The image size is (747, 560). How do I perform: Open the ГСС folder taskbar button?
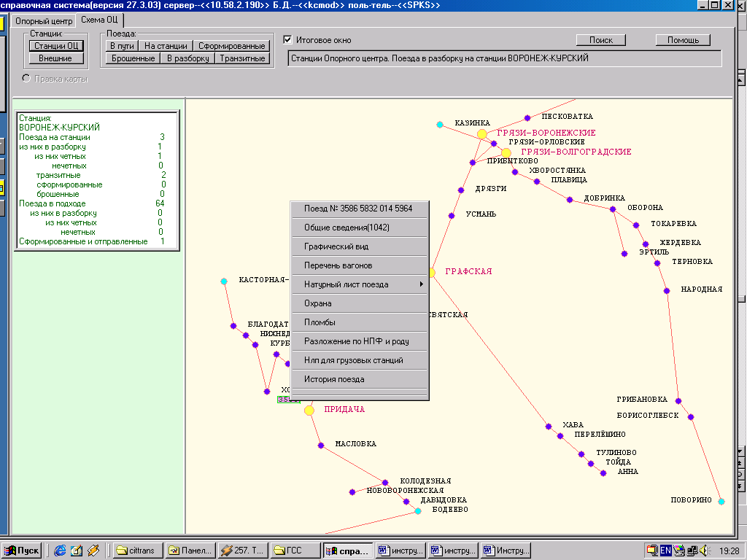pyautogui.click(x=295, y=551)
